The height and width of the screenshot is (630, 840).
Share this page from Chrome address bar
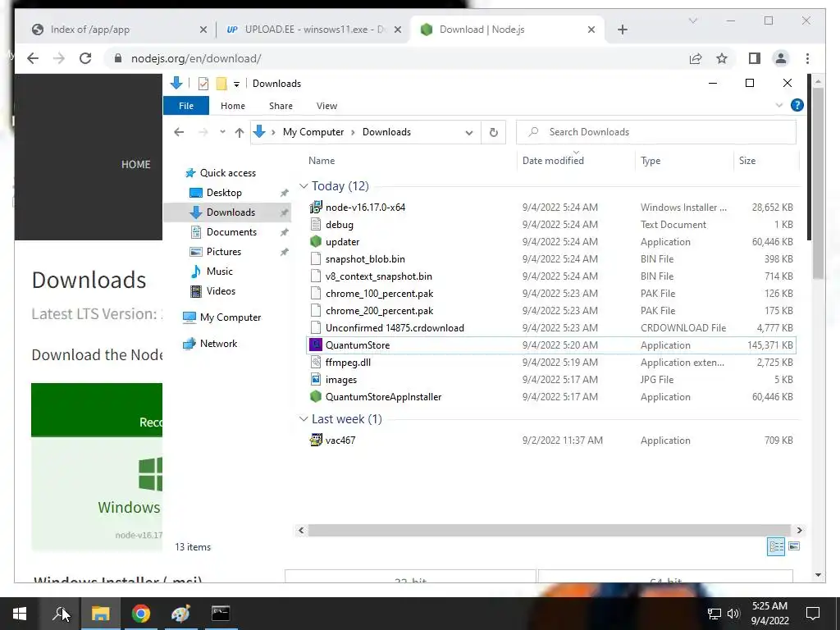[x=696, y=58]
